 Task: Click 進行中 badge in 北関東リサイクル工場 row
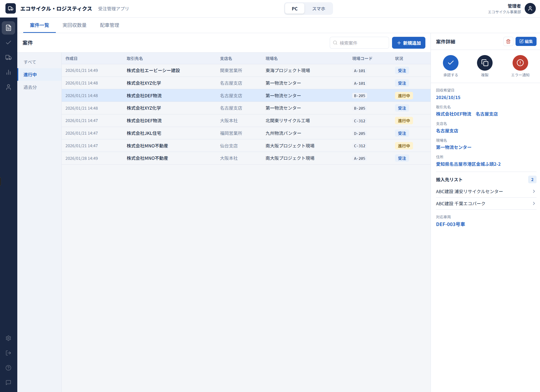click(x=404, y=121)
